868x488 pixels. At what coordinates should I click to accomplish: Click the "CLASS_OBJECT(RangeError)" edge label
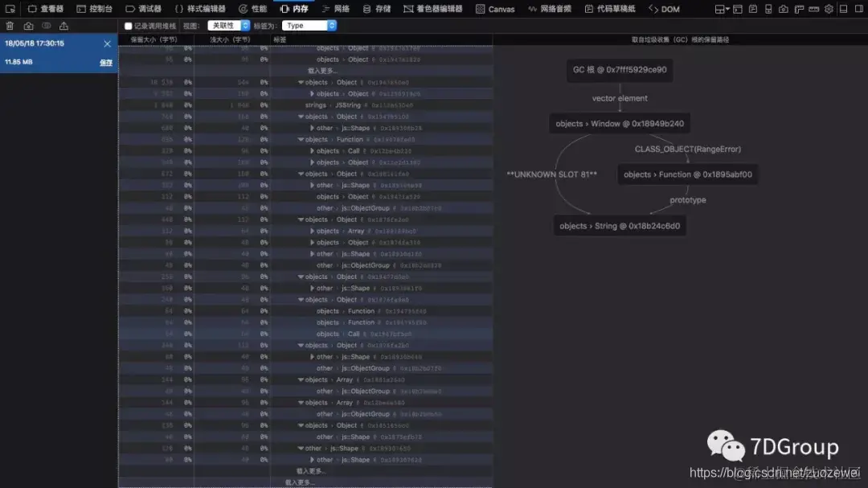pyautogui.click(x=687, y=149)
